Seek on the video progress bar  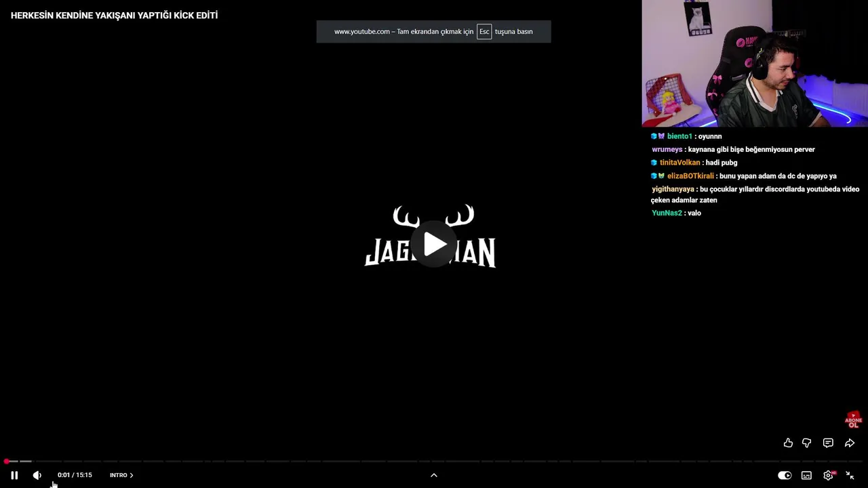pyautogui.click(x=434, y=462)
